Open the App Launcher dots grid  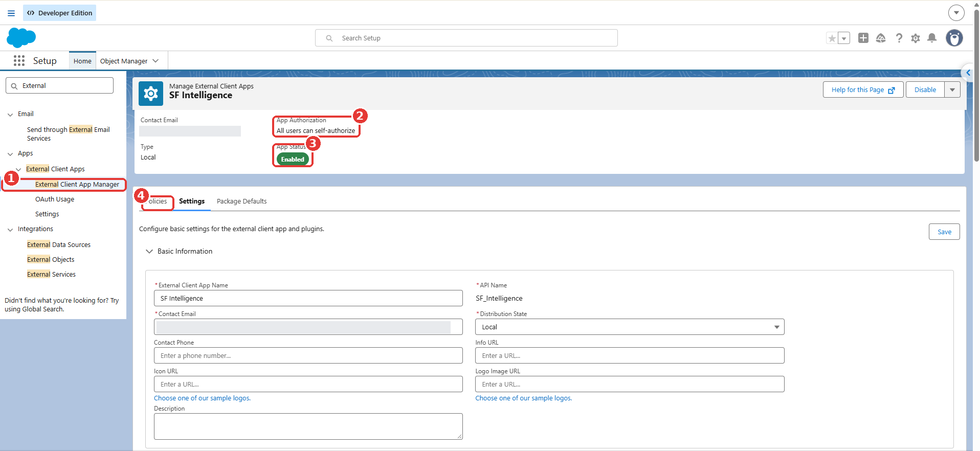click(19, 61)
